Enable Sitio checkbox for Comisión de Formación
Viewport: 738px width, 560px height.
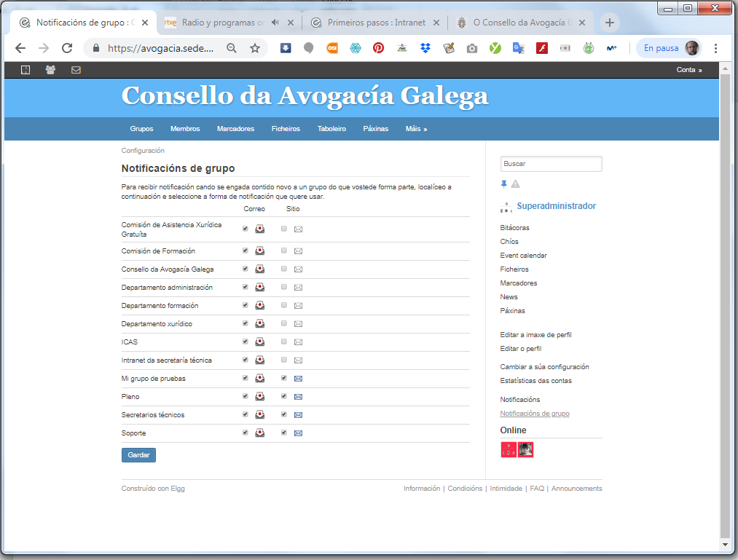pos(283,251)
